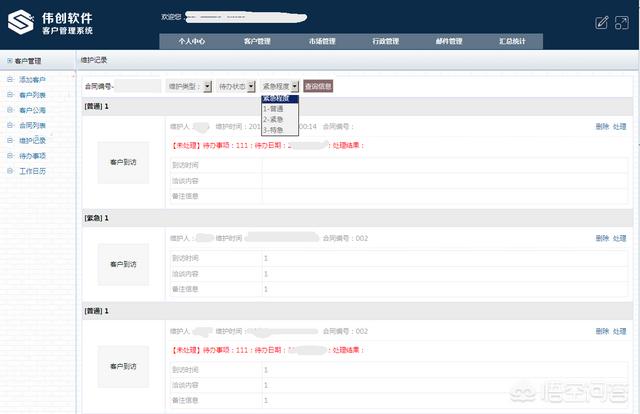Choose 3-特急 in the dropdown list
Screen dimensions: 640x414
pyautogui.click(x=274, y=130)
